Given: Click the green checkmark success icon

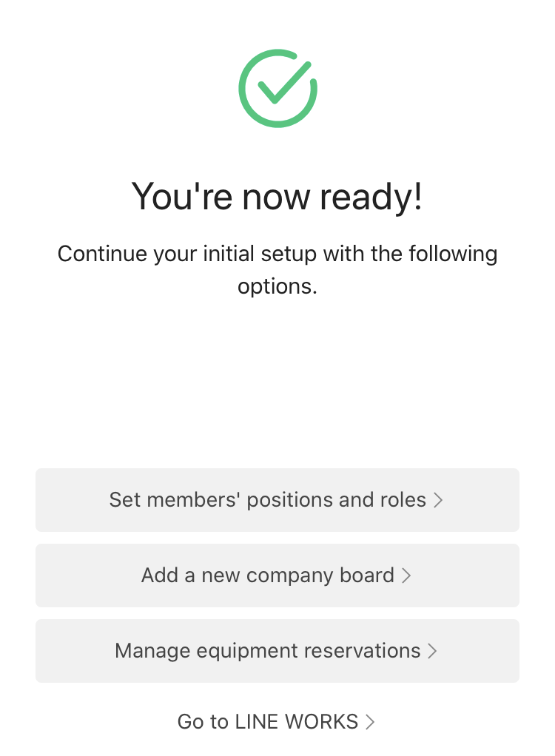Looking at the screenshot, I should point(277,88).
